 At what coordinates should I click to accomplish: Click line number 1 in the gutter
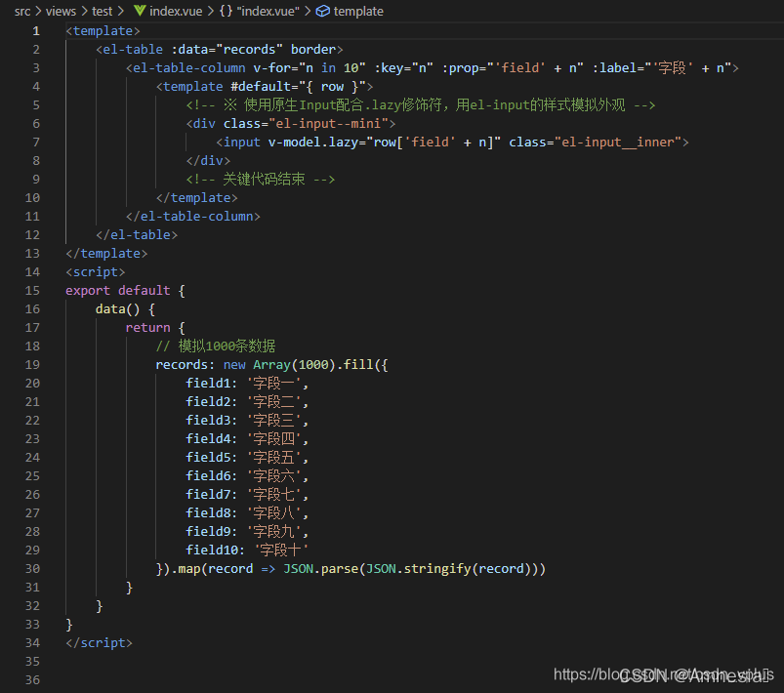point(36,31)
